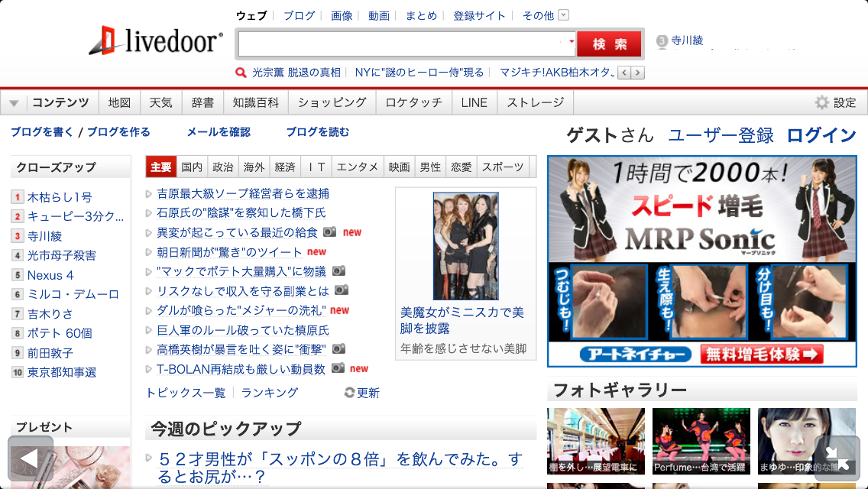Click the ユーザー登録 link

coord(721,135)
